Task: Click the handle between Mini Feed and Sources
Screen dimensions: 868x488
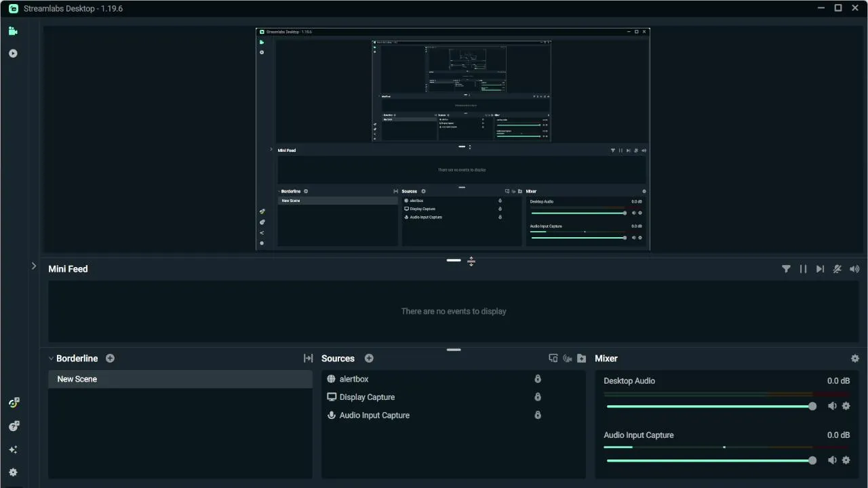Action: point(454,350)
